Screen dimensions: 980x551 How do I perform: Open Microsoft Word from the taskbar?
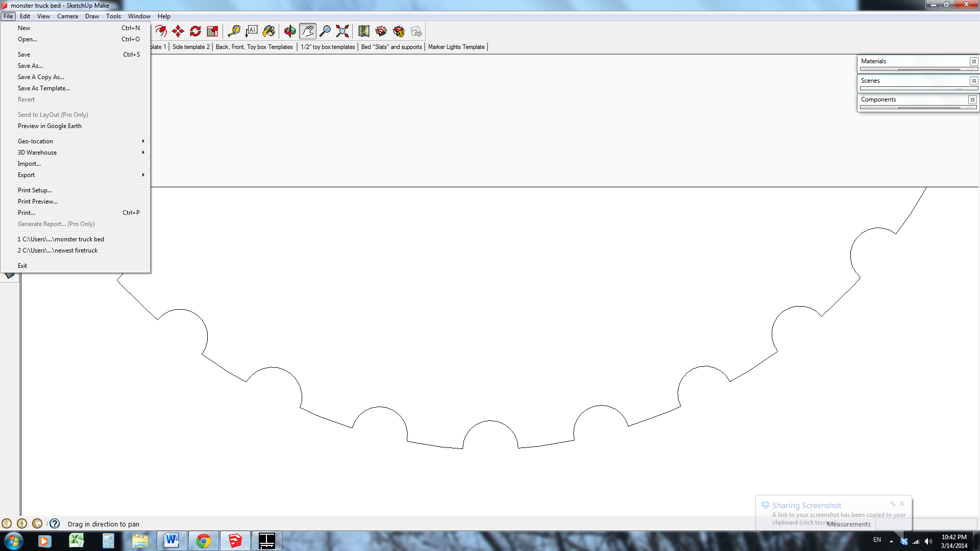tap(172, 541)
